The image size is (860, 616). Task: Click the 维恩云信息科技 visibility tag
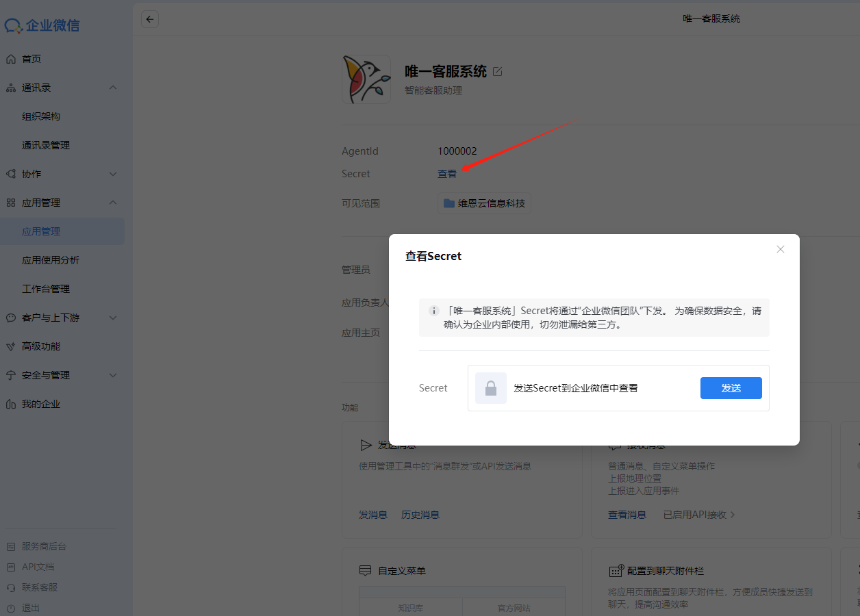click(484, 203)
